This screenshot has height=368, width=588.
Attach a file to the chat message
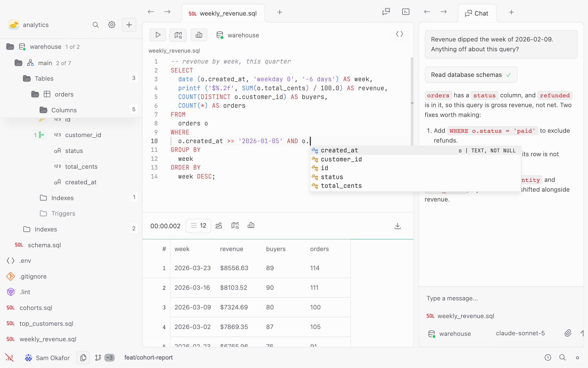[x=568, y=333]
